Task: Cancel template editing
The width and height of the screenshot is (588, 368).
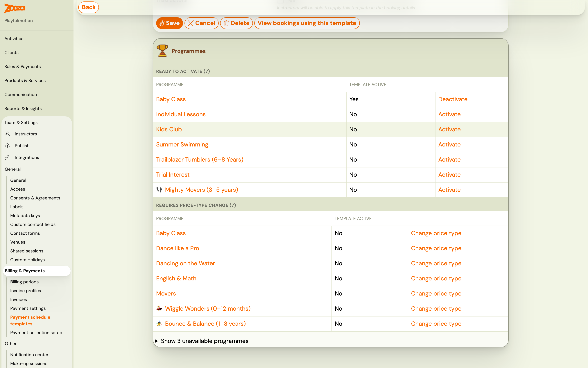Action: [201, 23]
